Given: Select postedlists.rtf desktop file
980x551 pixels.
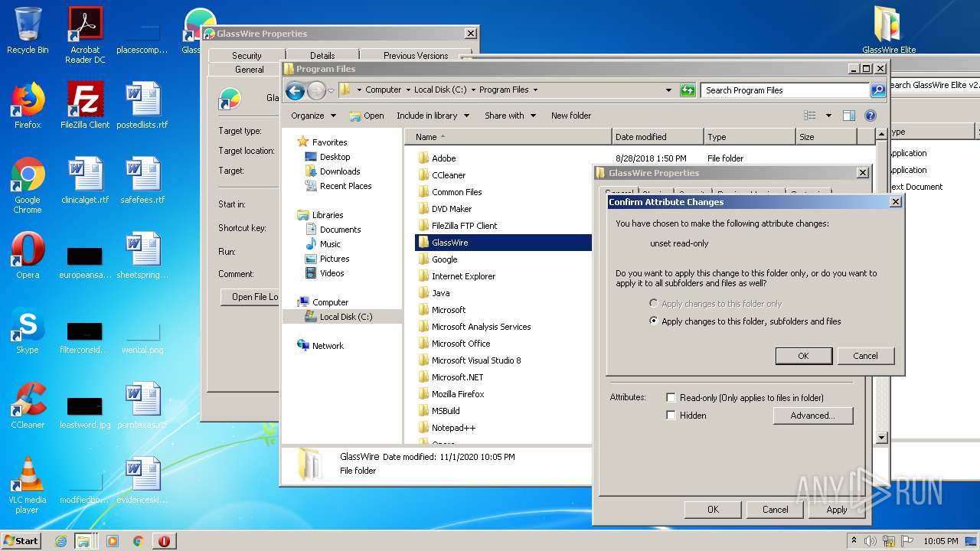Looking at the screenshot, I should pos(142,106).
